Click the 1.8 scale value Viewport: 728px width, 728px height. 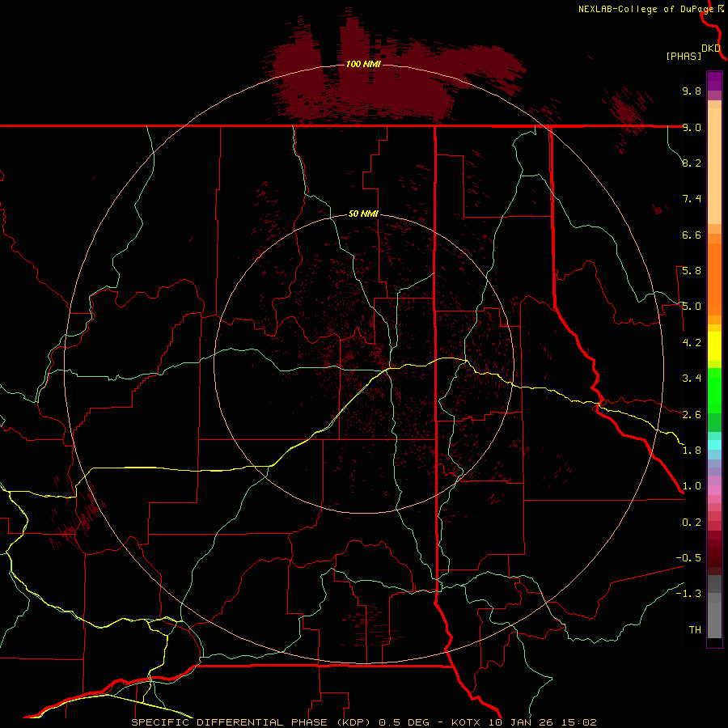tap(692, 451)
